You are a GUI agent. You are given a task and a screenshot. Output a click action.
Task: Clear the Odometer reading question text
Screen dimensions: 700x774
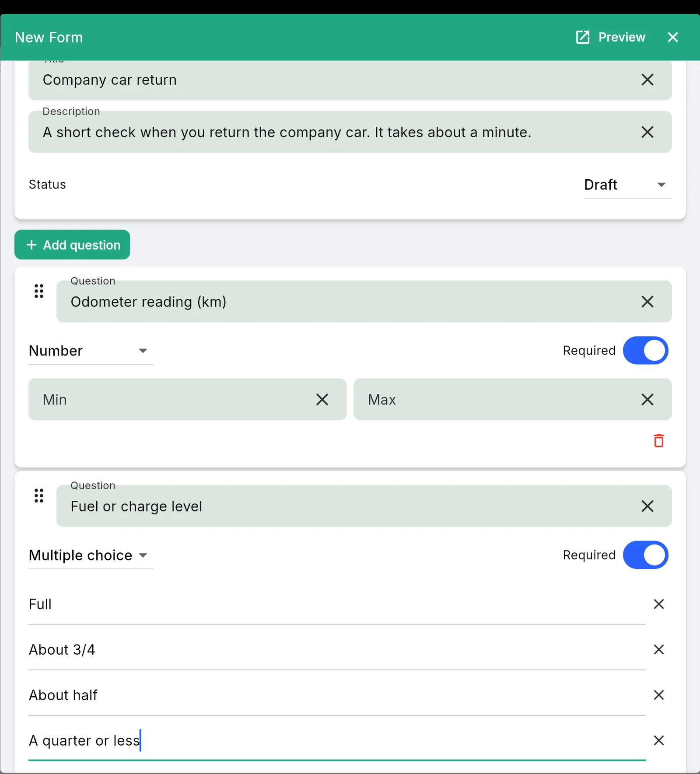(647, 302)
